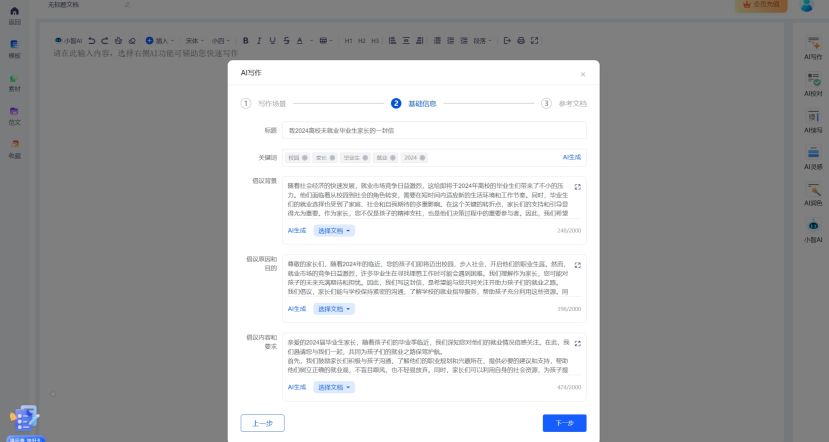Click the fullscreen icon in editor toolbar

[x=535, y=41]
